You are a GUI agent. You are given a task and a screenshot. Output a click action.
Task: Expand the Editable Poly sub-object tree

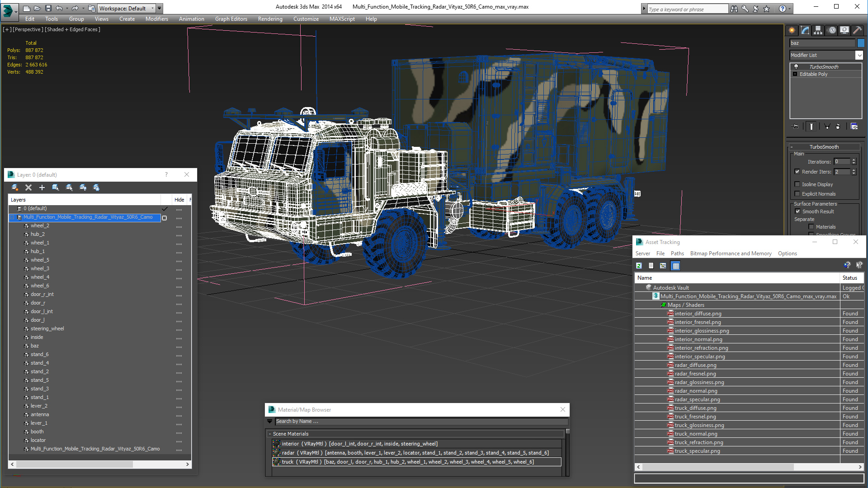click(795, 74)
